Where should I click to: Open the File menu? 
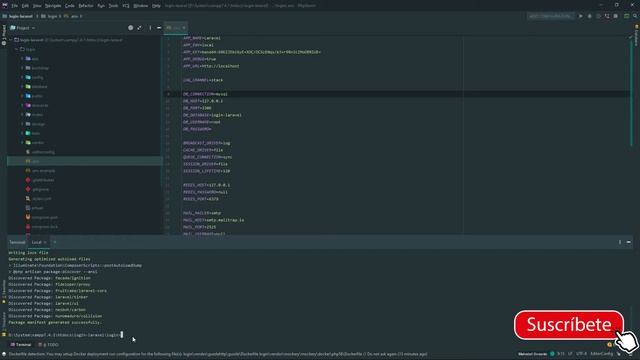click(14, 6)
